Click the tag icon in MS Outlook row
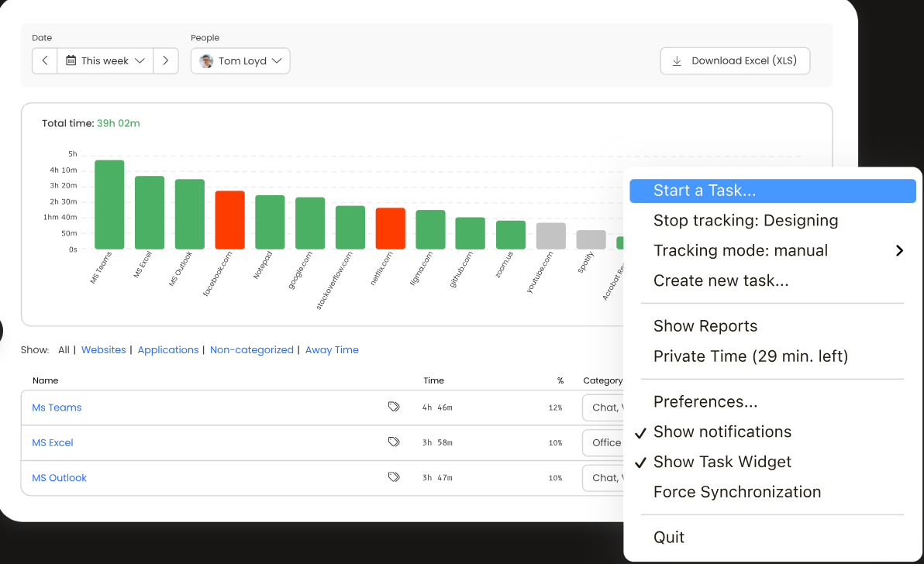 (x=394, y=478)
